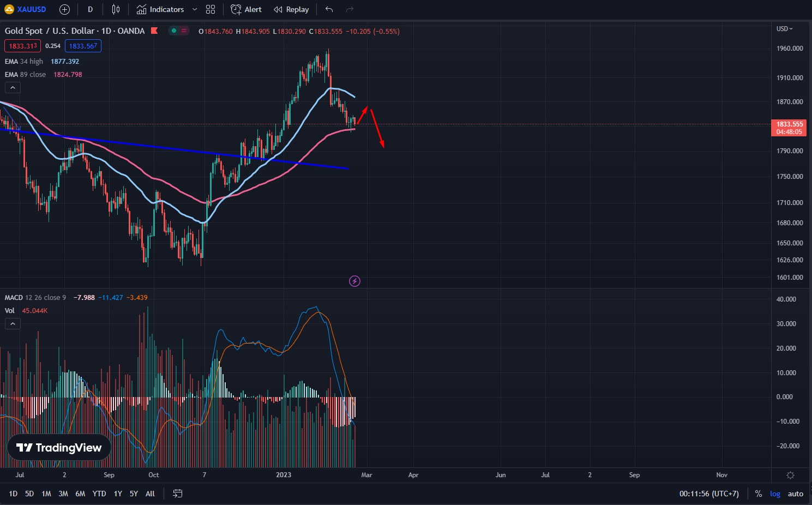Open the layout templates grid icon
This screenshot has width=812, height=505.
point(210,9)
